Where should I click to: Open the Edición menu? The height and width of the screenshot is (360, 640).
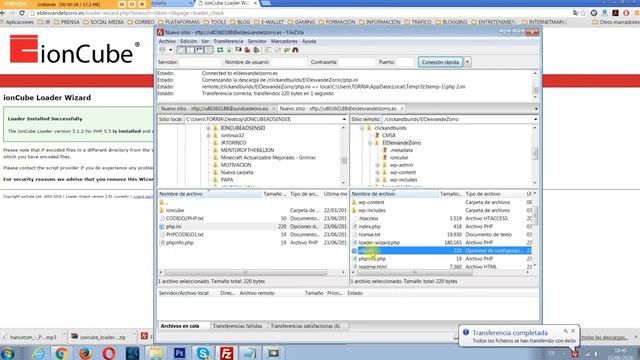tap(189, 41)
